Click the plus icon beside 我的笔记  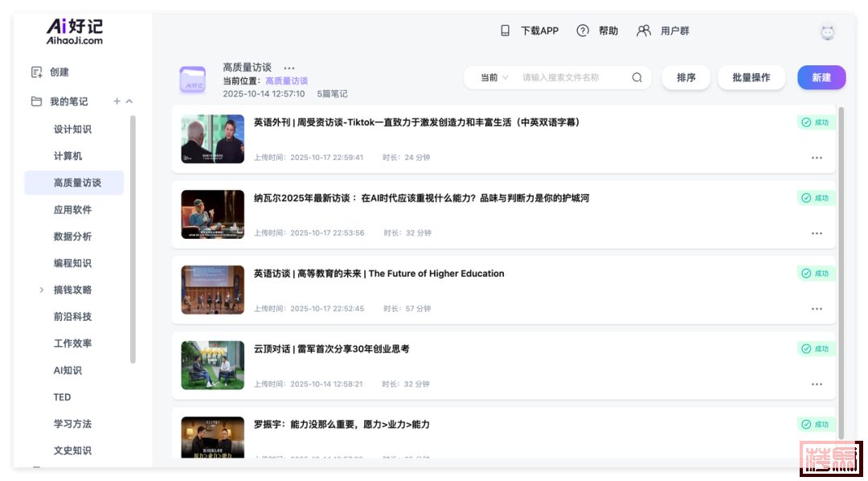point(117,101)
